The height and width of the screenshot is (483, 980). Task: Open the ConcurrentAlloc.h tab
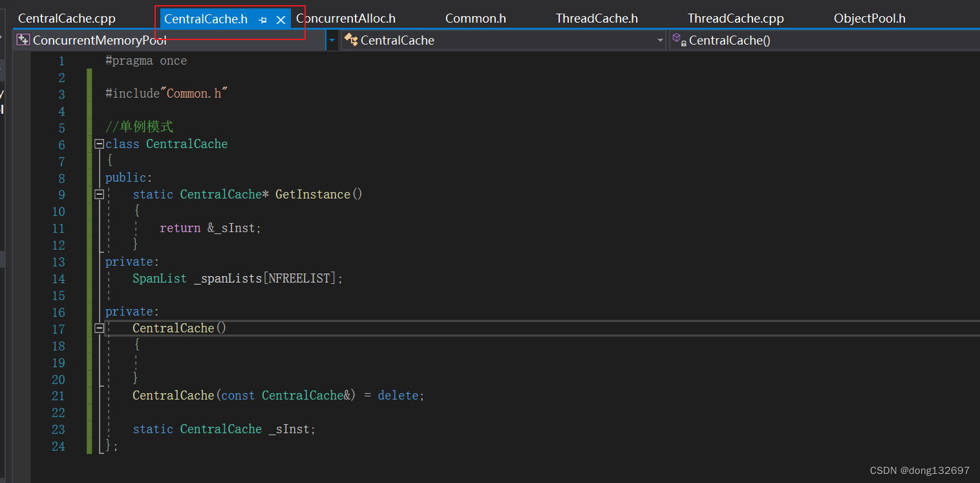346,19
